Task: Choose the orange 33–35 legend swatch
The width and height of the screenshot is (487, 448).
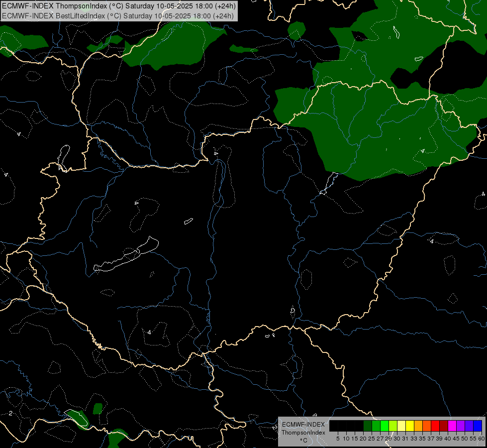Action: pos(418,426)
